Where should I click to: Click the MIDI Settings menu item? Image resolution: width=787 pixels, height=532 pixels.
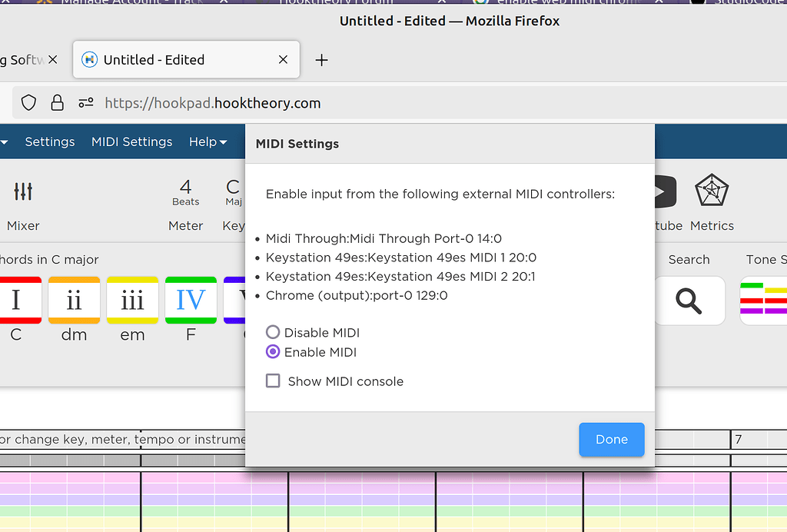click(131, 141)
